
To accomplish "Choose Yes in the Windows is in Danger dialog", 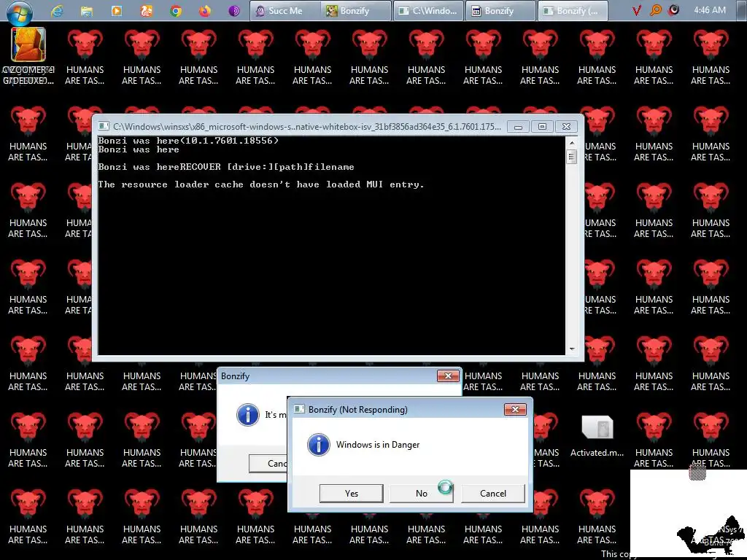I will [351, 494].
